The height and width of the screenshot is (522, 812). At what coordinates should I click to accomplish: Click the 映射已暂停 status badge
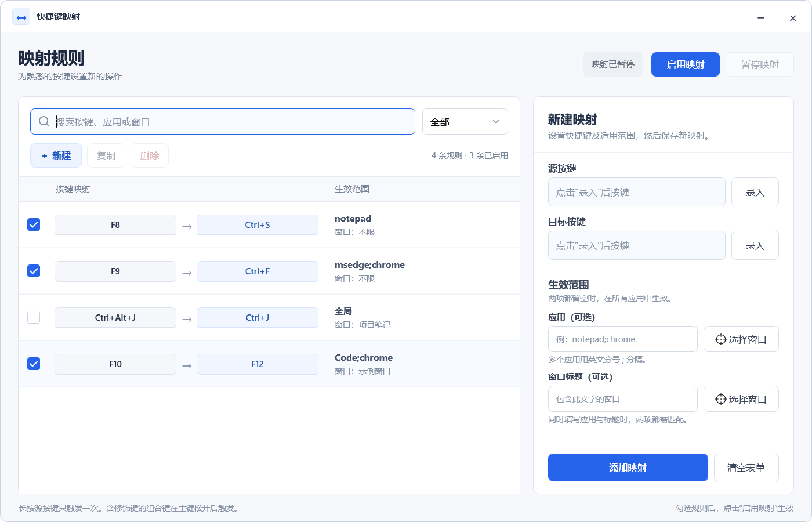click(x=612, y=64)
